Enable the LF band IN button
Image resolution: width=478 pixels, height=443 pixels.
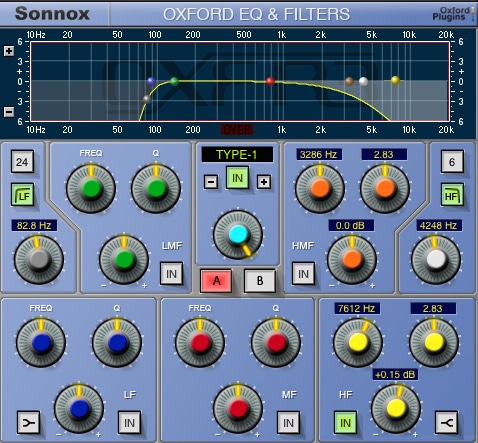(x=129, y=423)
